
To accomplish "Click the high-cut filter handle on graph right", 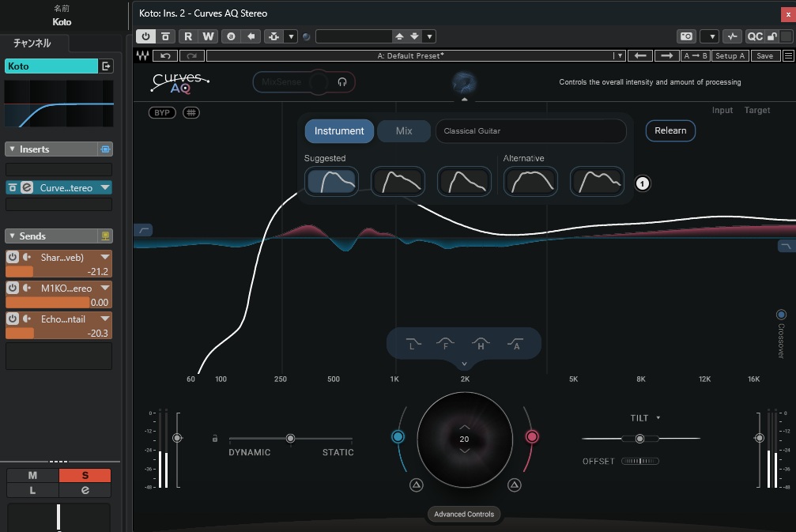I will point(787,246).
